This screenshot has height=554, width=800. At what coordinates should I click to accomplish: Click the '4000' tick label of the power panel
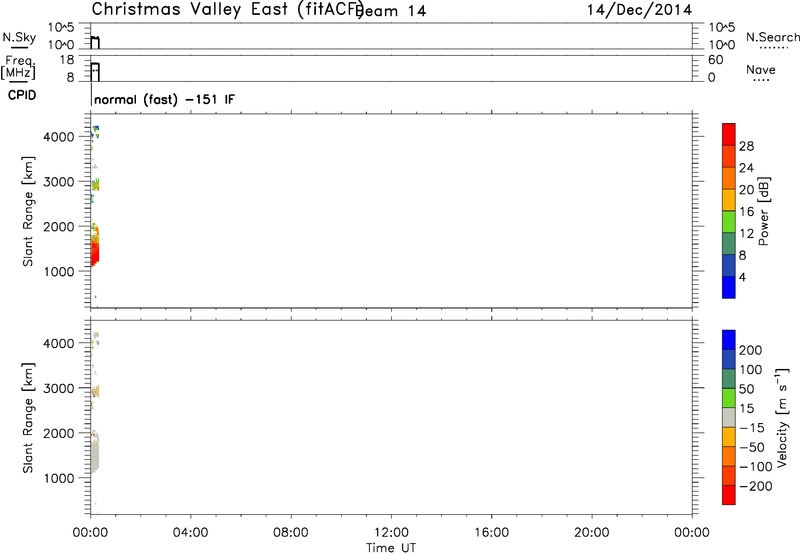(58, 137)
